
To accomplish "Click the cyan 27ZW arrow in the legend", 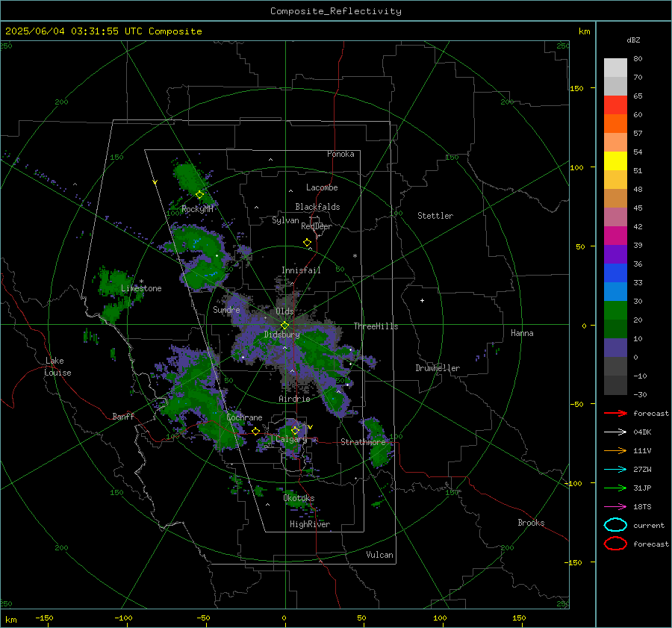I will click(x=615, y=470).
